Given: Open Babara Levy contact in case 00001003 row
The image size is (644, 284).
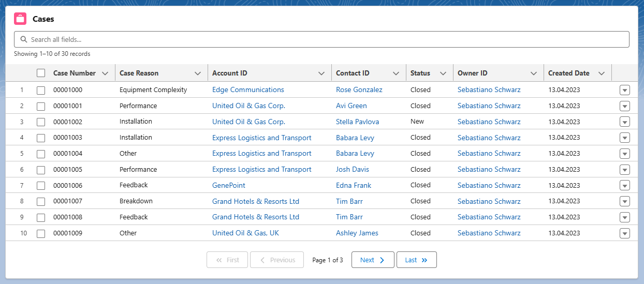Looking at the screenshot, I should coord(355,138).
